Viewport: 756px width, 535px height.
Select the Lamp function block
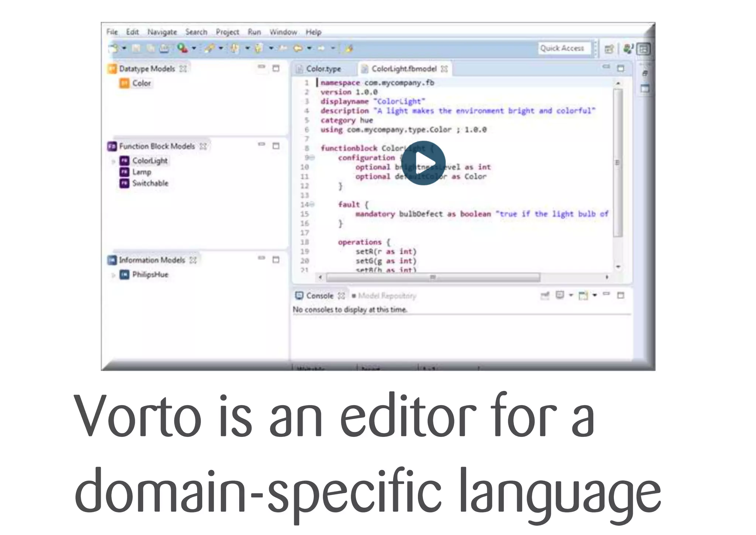click(142, 172)
